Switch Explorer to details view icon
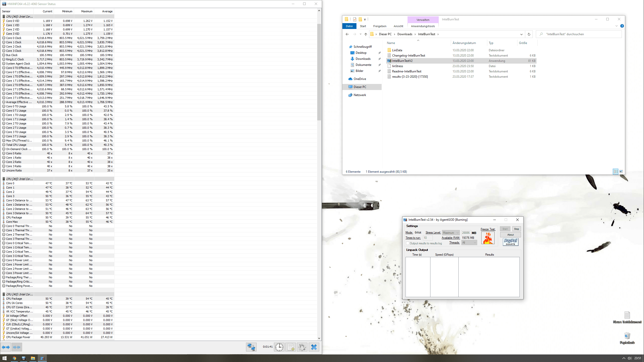644x362 pixels. pyautogui.click(x=616, y=171)
